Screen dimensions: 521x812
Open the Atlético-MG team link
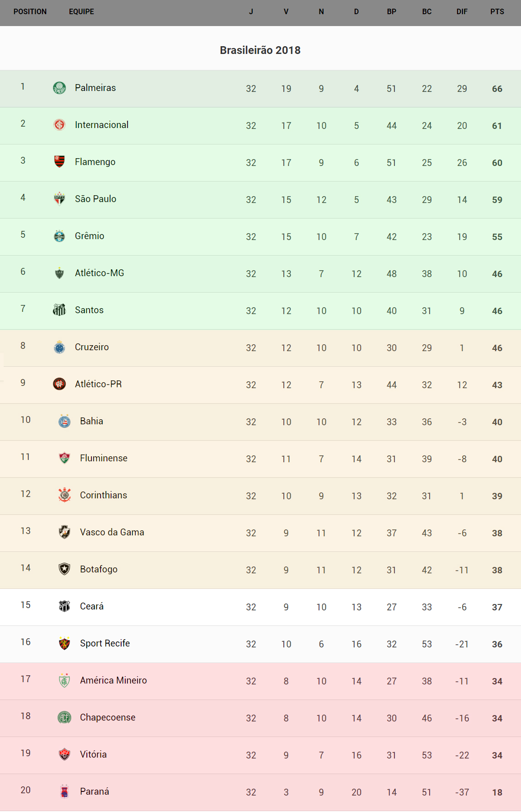click(x=100, y=273)
